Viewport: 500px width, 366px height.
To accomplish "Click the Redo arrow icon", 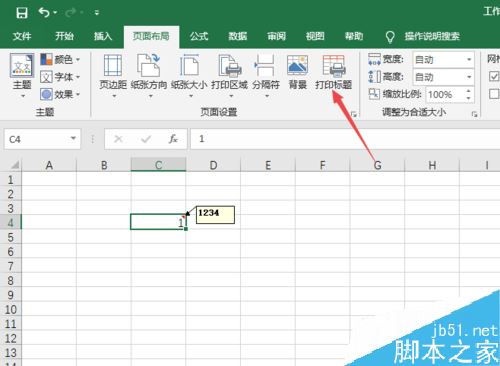I will [x=71, y=13].
